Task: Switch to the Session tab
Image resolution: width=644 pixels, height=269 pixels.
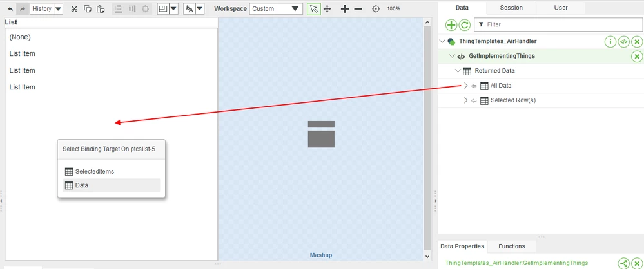Action: (511, 8)
